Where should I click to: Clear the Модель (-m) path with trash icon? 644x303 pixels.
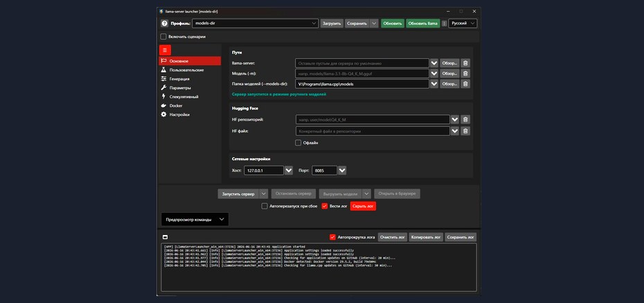[x=465, y=73]
